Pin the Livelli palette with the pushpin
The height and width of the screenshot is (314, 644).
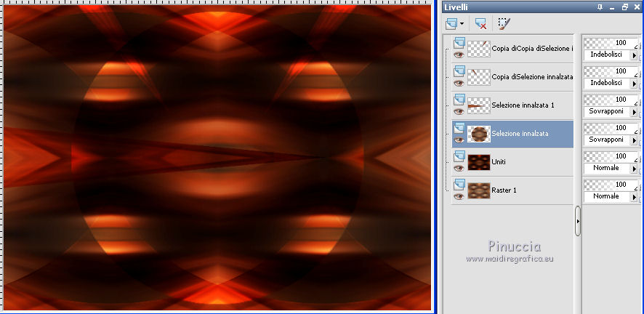602,7
